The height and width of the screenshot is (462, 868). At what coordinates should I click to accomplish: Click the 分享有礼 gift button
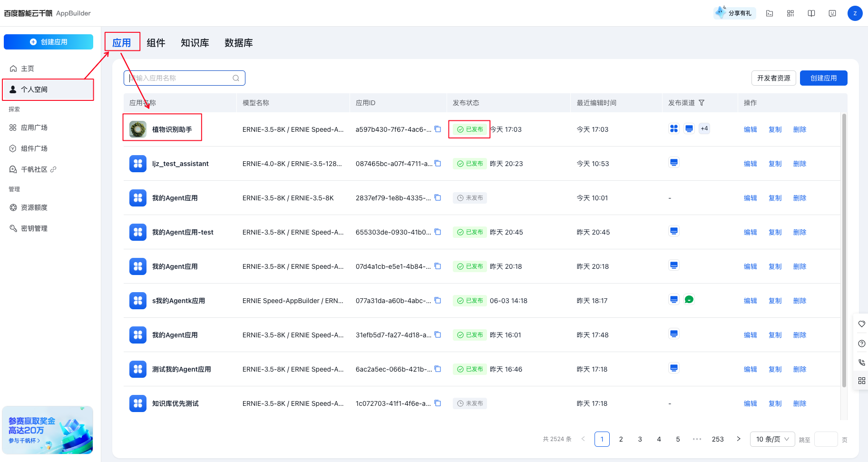point(735,13)
